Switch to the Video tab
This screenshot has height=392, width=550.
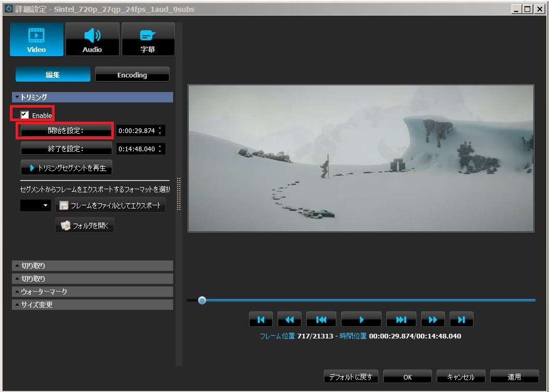[36, 40]
